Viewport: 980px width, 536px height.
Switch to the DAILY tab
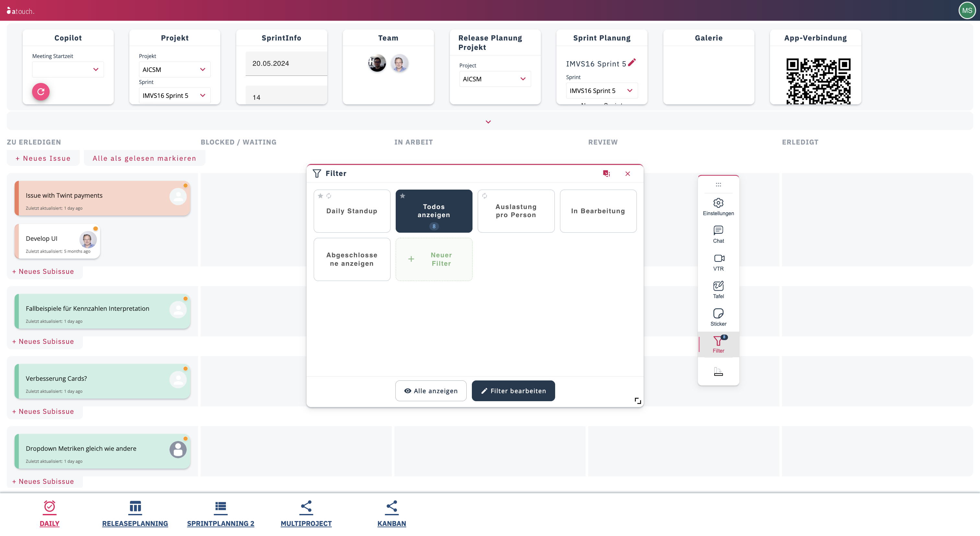50,514
